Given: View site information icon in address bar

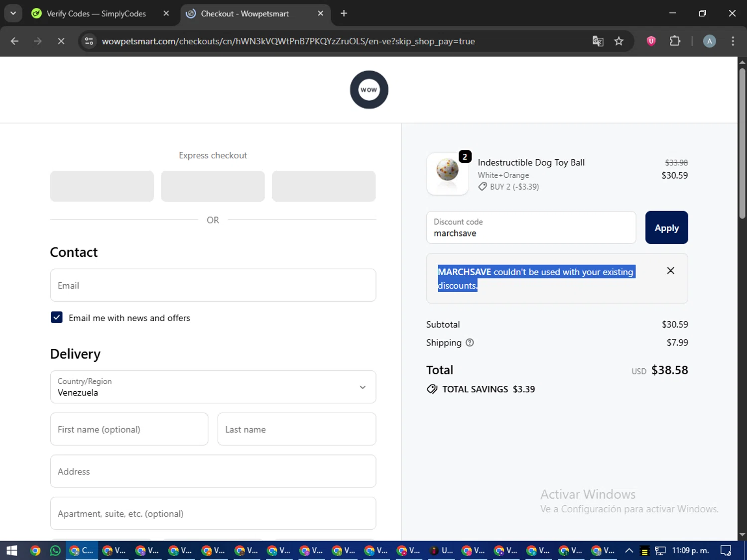Looking at the screenshot, I should [89, 41].
